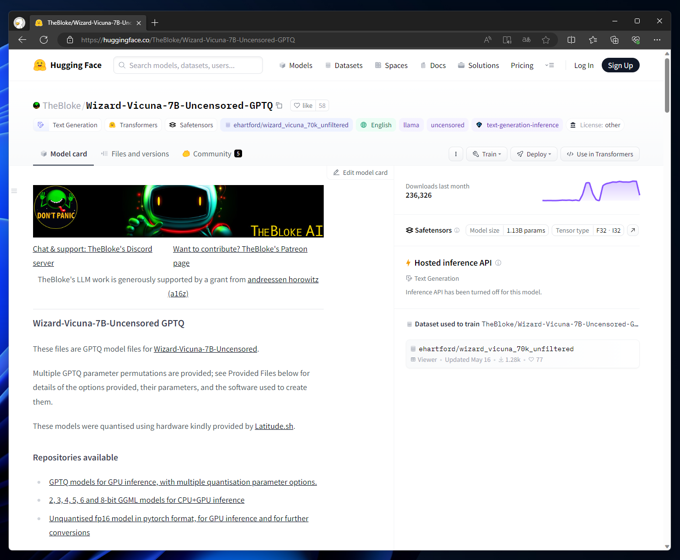Copy model name with copy icon
This screenshot has width=680, height=560.
[279, 105]
